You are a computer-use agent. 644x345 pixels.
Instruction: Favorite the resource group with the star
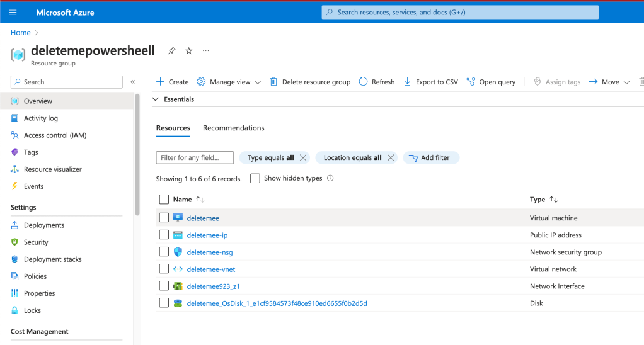[x=188, y=51]
